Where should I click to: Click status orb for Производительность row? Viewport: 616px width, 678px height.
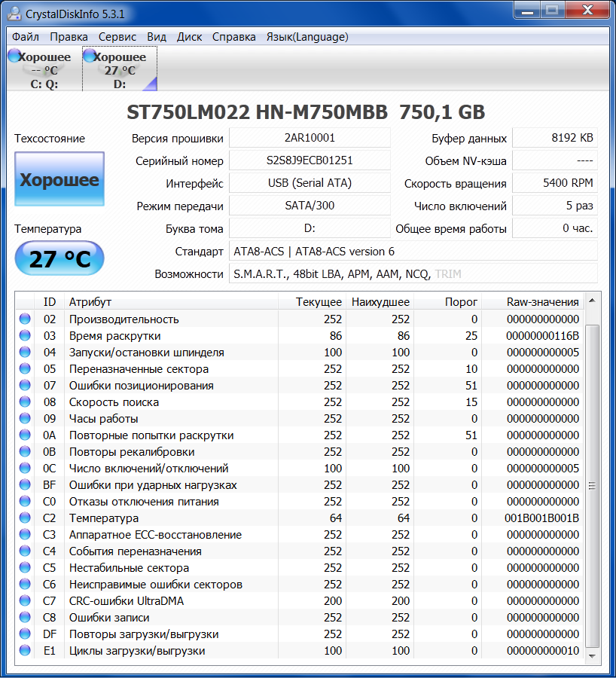tap(25, 319)
